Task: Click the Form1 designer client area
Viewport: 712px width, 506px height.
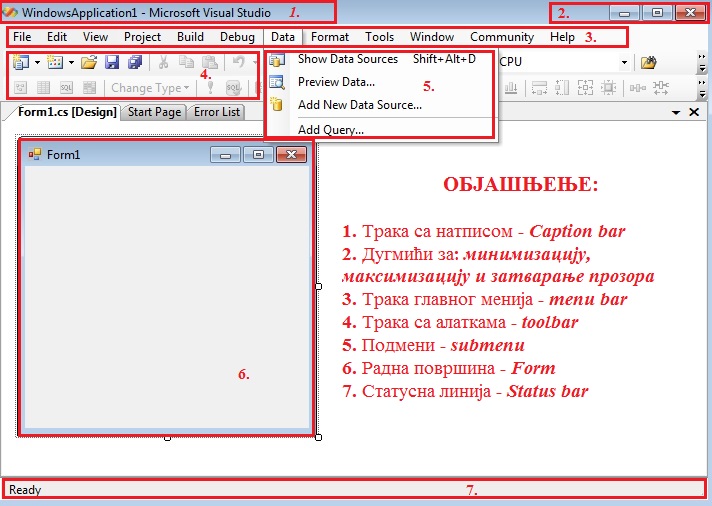Action: [x=167, y=297]
